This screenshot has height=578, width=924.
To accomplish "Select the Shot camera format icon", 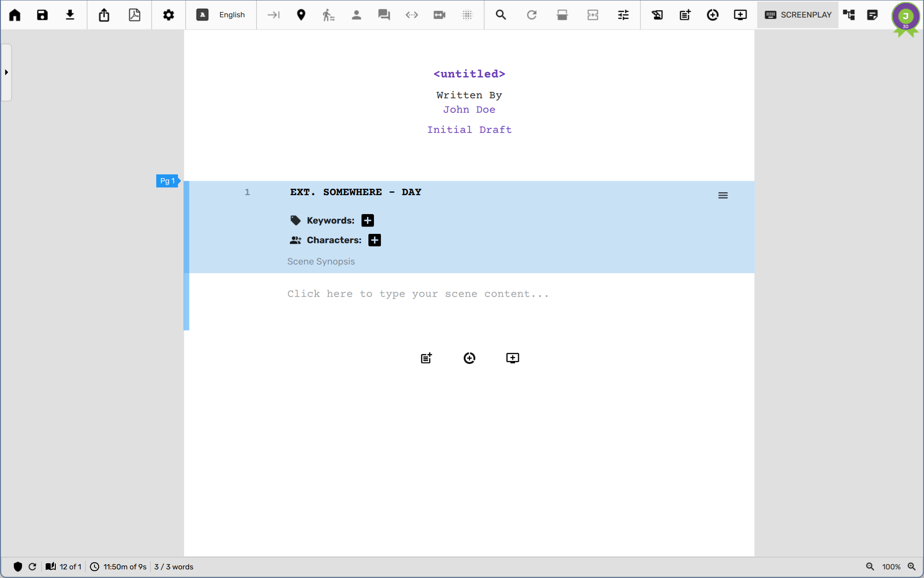I will (x=439, y=15).
